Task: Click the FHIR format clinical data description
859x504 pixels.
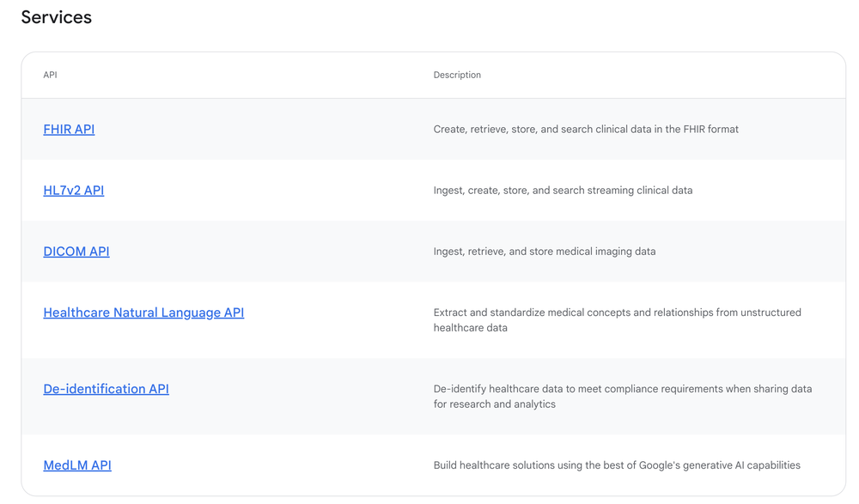Action: click(586, 130)
